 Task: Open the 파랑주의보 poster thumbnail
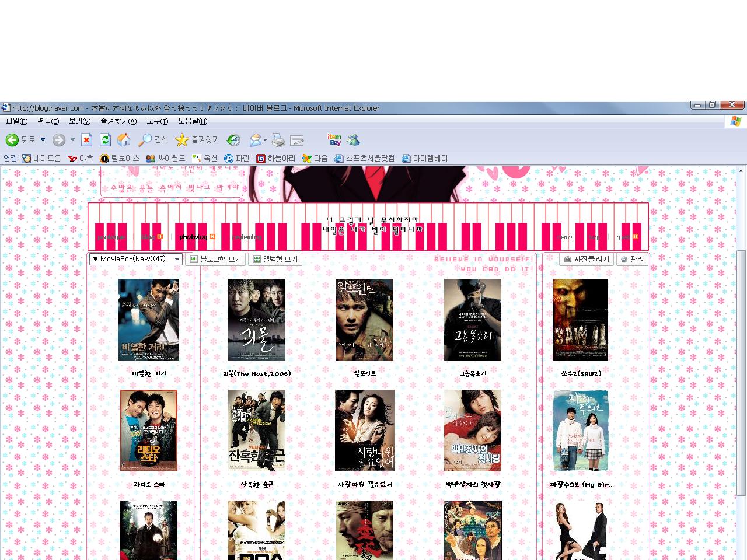[x=581, y=430]
